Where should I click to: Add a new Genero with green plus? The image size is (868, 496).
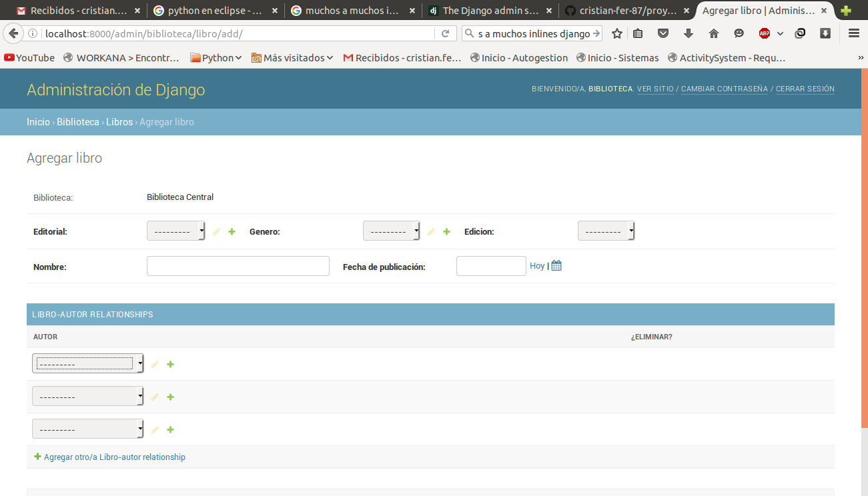click(446, 231)
